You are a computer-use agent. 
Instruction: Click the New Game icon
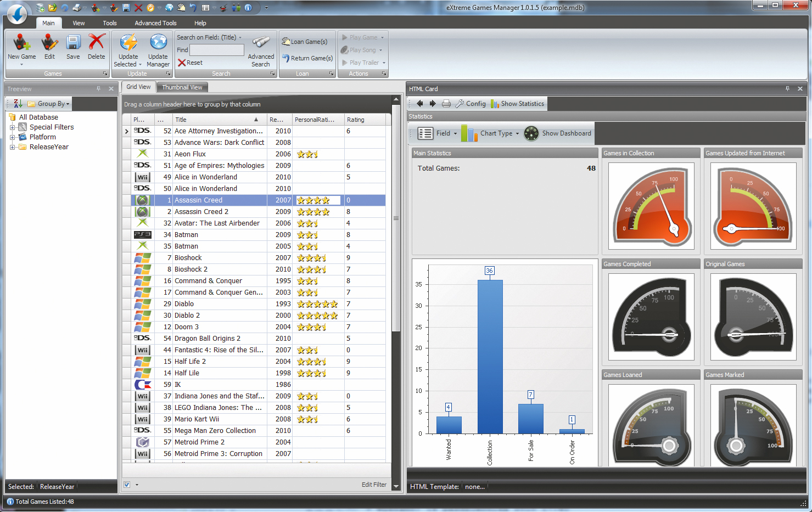[21, 43]
